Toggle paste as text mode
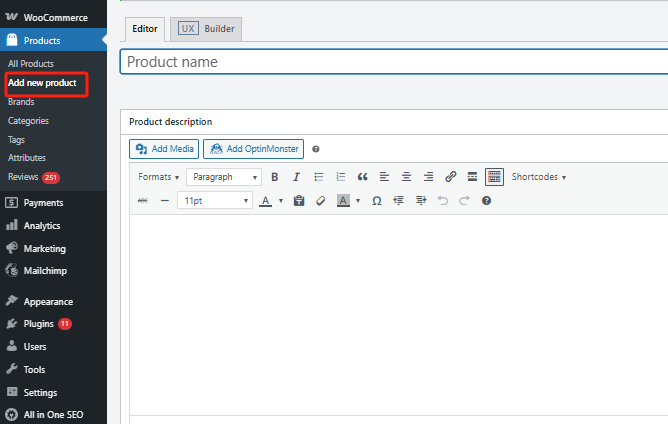This screenshot has height=424, width=668. [x=298, y=201]
